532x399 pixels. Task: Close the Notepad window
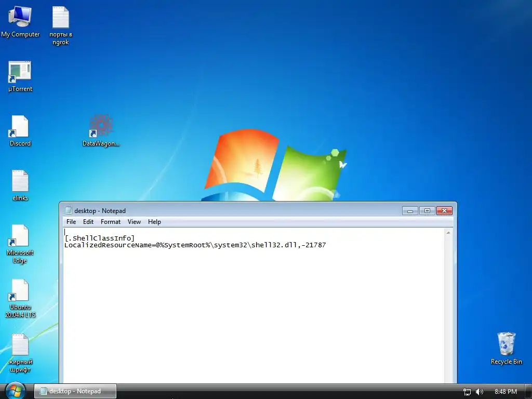(x=445, y=211)
